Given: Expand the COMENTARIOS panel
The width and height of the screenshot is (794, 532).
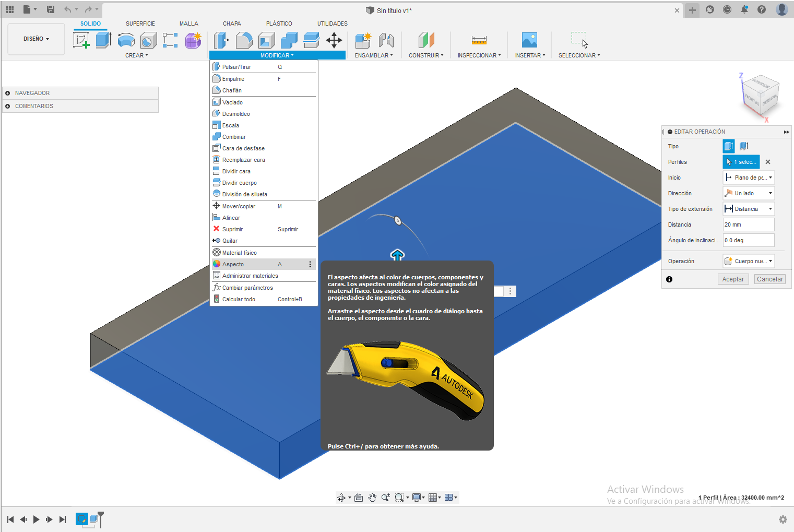Looking at the screenshot, I should (8, 106).
